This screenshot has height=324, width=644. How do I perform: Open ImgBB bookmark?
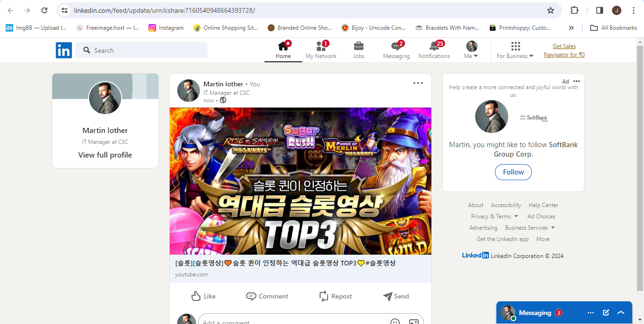[x=36, y=28]
